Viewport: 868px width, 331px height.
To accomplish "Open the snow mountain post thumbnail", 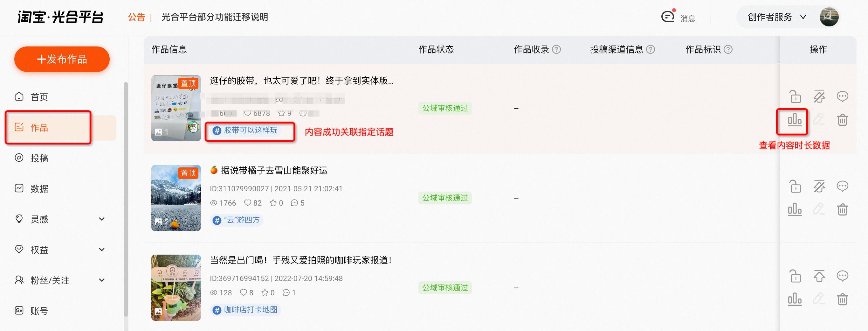I will 176,198.
